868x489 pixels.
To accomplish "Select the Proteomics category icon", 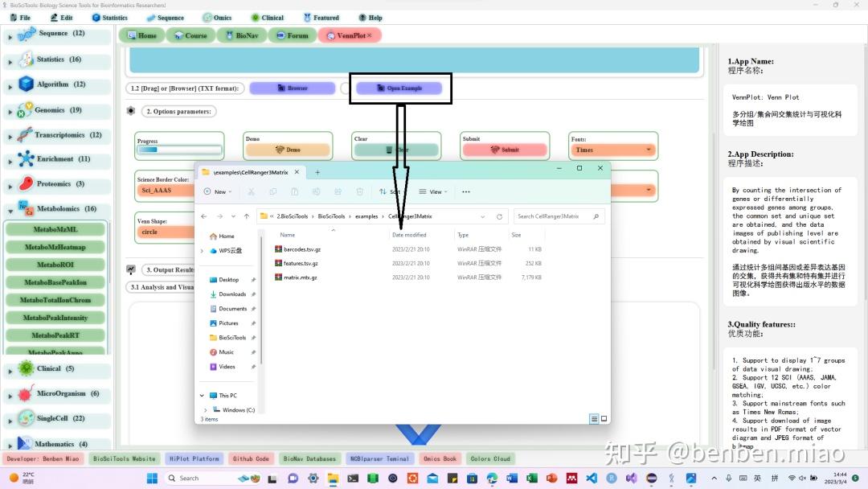I will (24, 183).
